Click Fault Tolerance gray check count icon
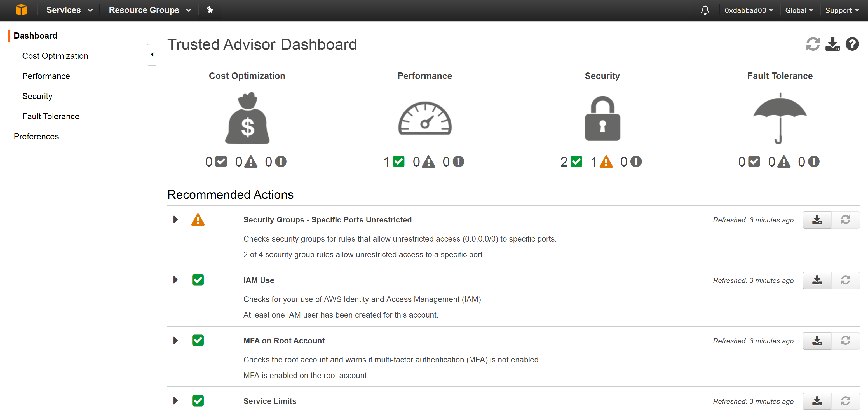868x415 pixels. point(754,162)
